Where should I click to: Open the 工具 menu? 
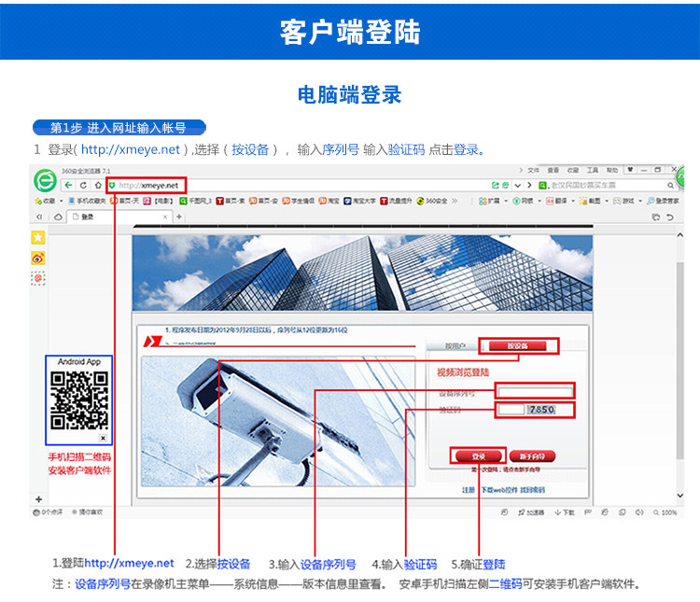click(x=593, y=170)
